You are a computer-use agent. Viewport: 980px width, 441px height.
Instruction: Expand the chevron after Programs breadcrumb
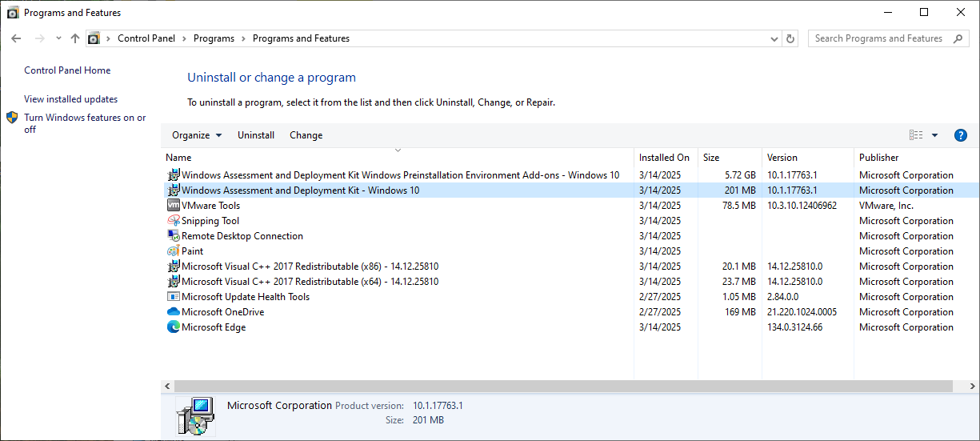(x=243, y=38)
